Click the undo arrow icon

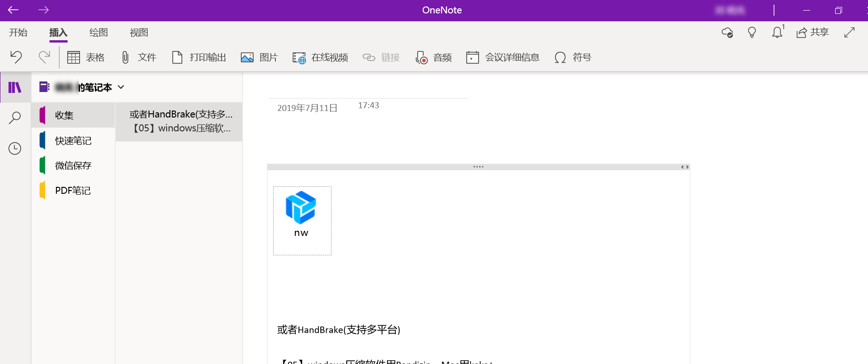click(x=16, y=57)
